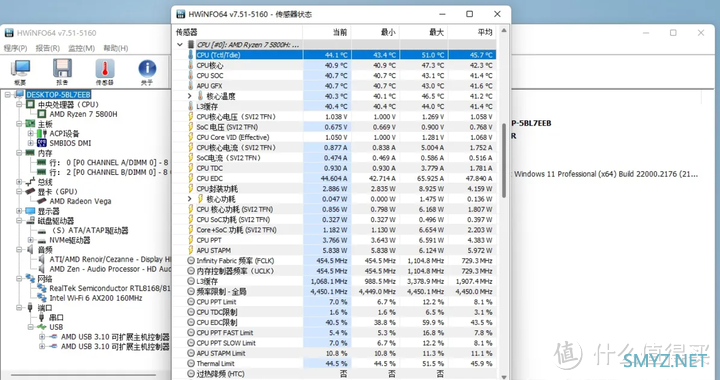This screenshot has width=720, height=380.
Task: Open the 帮助(H) menu
Action: 116,48
